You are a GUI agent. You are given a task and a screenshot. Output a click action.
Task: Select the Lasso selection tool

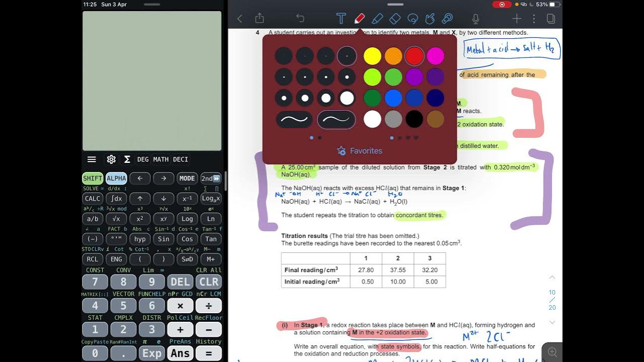[413, 19]
